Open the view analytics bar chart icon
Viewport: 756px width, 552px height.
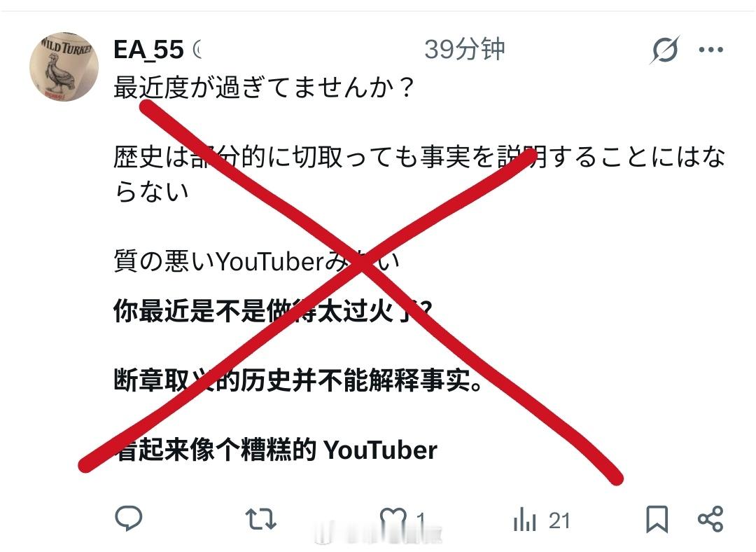pos(524,519)
